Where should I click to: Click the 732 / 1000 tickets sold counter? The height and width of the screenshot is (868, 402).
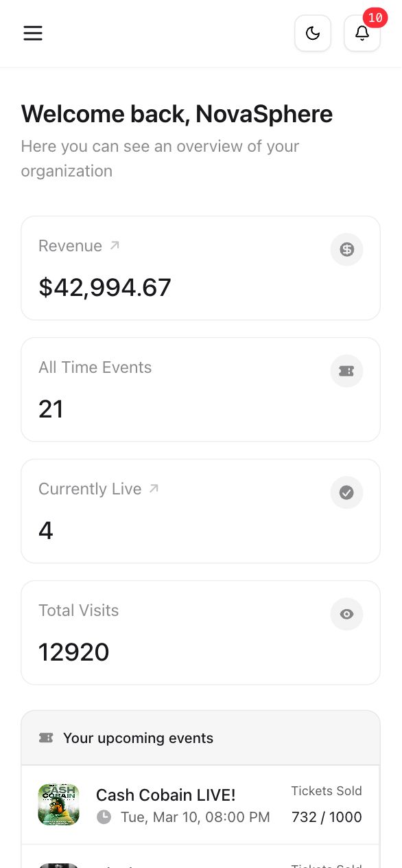click(327, 817)
